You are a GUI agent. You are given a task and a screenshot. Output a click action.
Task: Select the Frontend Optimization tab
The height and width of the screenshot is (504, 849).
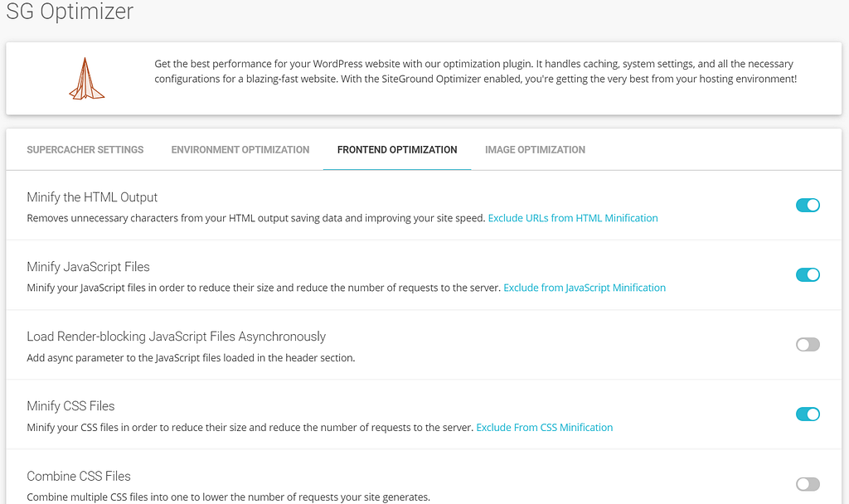click(397, 150)
